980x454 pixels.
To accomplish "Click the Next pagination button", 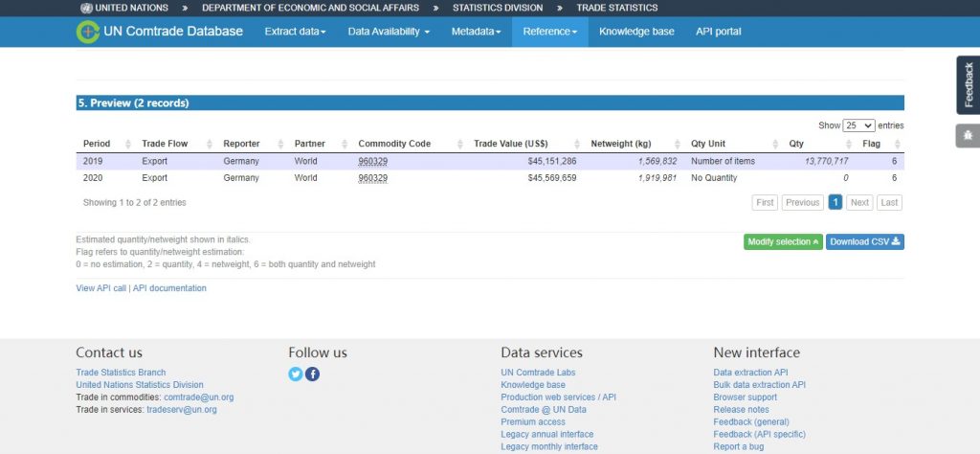I will (860, 203).
